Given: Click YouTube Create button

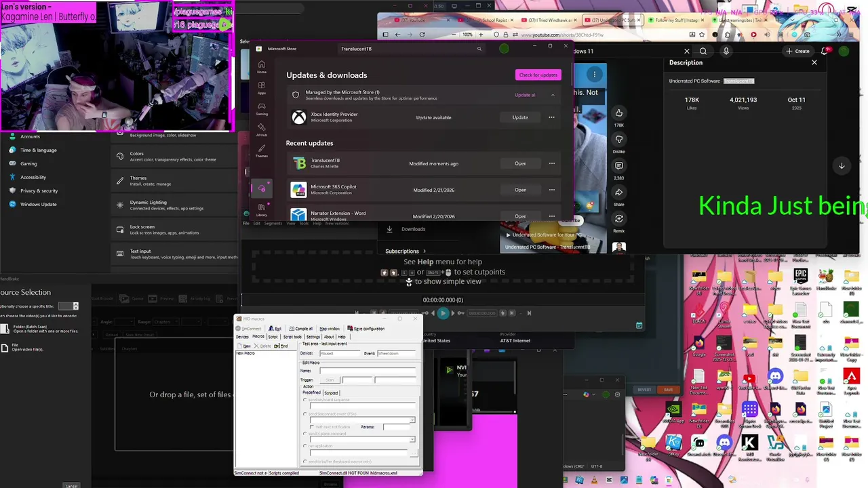Looking at the screenshot, I should click(797, 51).
